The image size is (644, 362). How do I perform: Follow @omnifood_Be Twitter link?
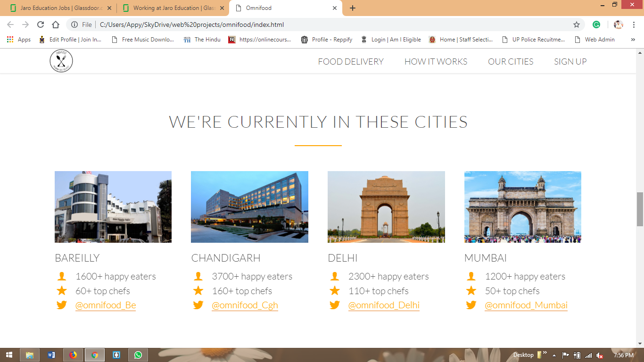tap(106, 305)
